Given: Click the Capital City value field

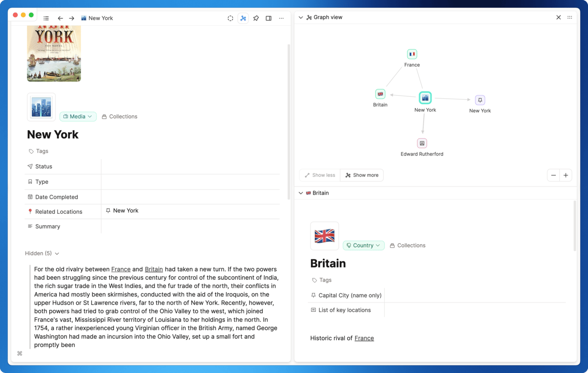Looking at the screenshot, I should tap(475, 295).
